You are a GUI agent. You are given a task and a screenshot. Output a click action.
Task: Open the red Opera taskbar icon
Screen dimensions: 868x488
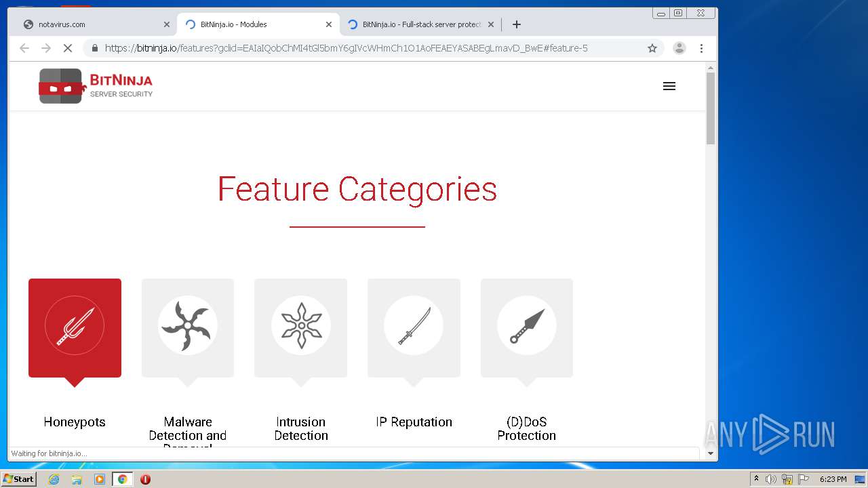(x=145, y=479)
